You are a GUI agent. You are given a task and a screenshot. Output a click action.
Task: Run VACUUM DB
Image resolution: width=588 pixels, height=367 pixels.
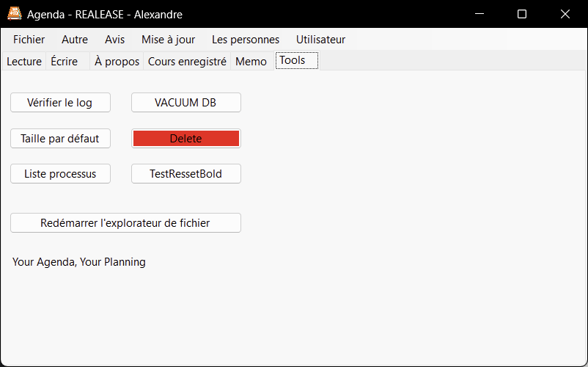tap(185, 103)
